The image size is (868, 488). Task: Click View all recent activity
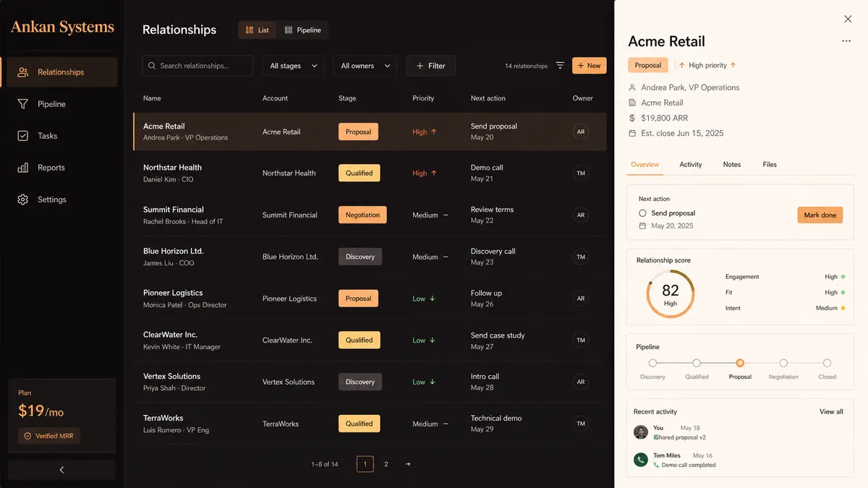(x=831, y=411)
